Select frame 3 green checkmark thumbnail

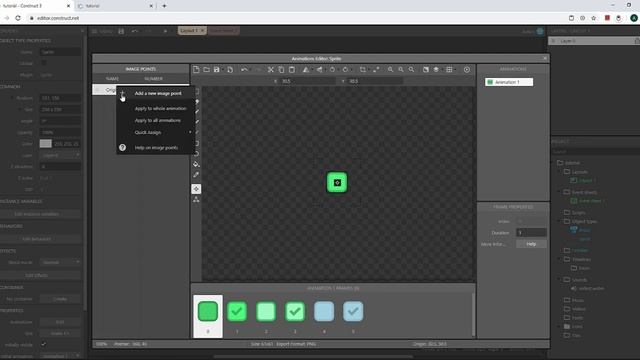coord(295,311)
